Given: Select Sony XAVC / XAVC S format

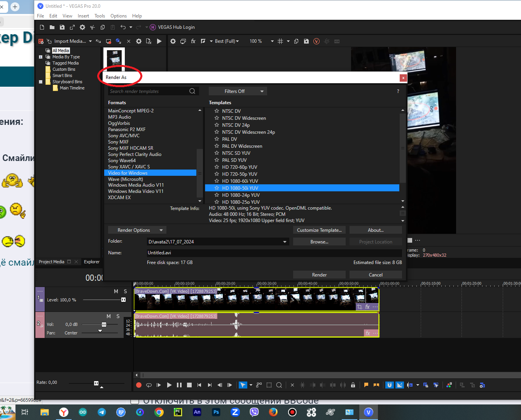Looking at the screenshot, I should coord(129,167).
